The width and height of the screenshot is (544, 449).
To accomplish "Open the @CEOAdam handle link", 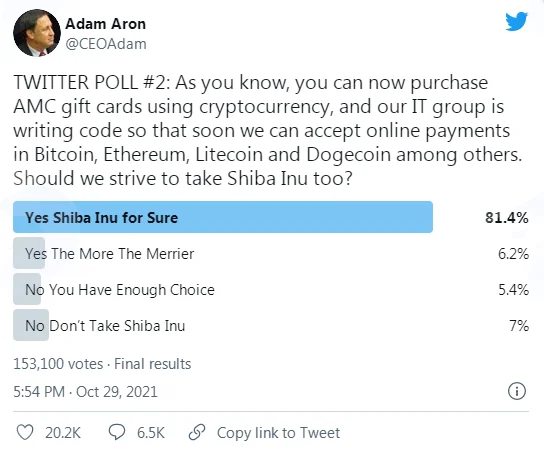I will pyautogui.click(x=106, y=44).
